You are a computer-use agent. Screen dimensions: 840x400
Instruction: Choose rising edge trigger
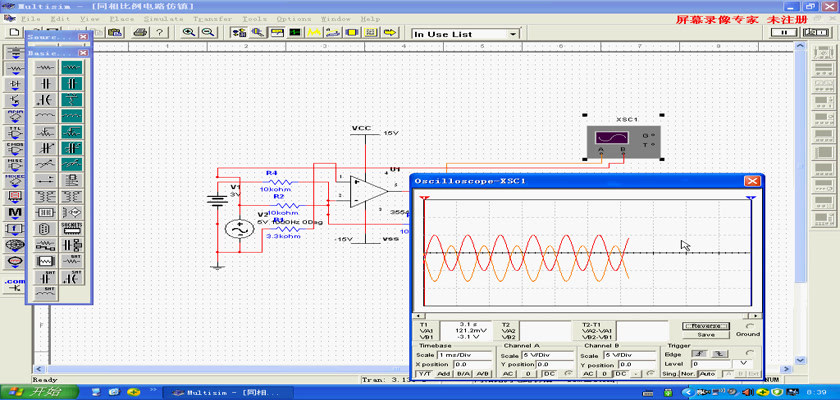[x=699, y=354]
